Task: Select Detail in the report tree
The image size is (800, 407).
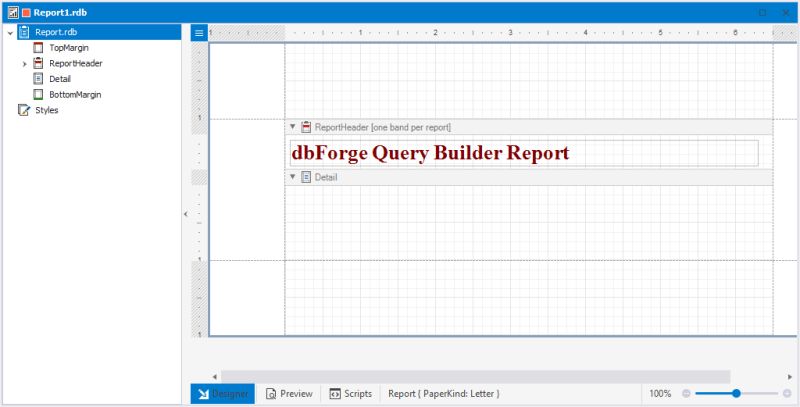Action: [x=60, y=79]
